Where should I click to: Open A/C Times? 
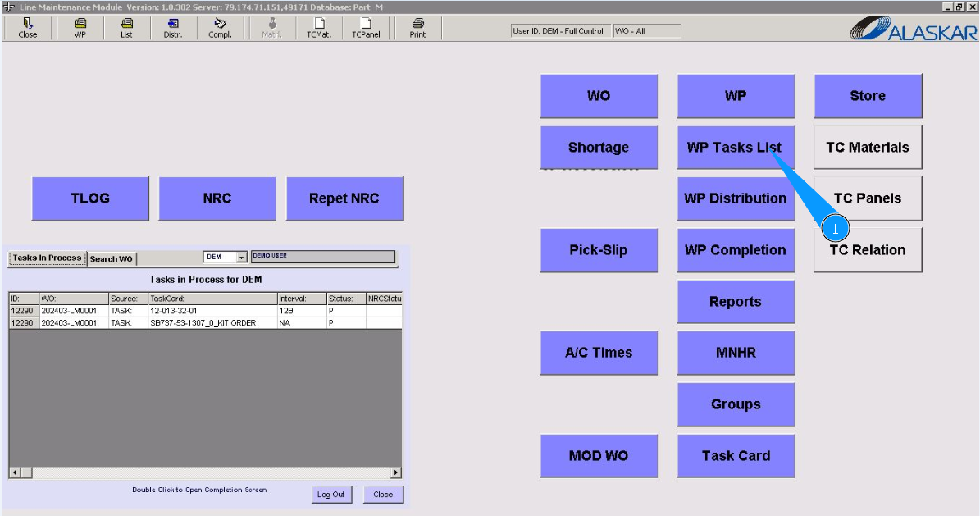tap(599, 354)
